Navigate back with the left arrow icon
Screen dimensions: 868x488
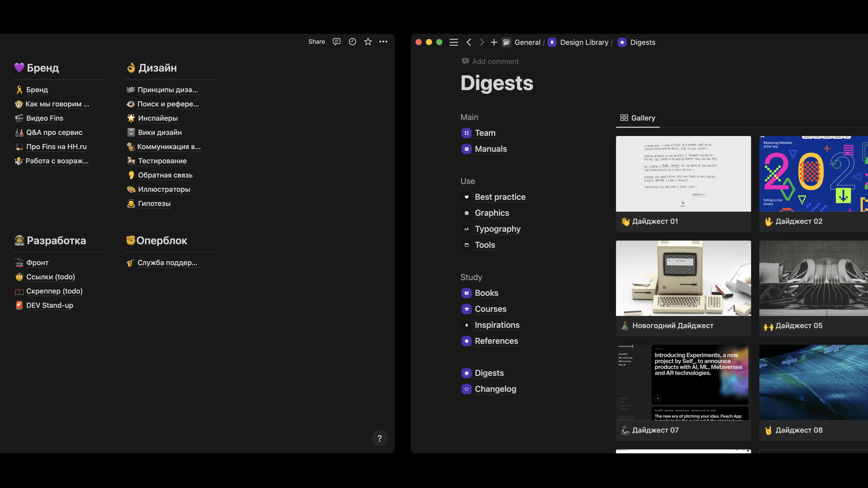tap(469, 42)
